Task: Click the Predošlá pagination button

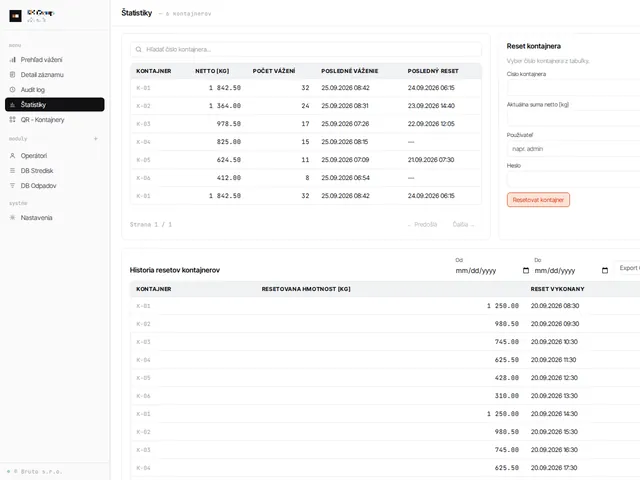Action: pyautogui.click(x=422, y=224)
